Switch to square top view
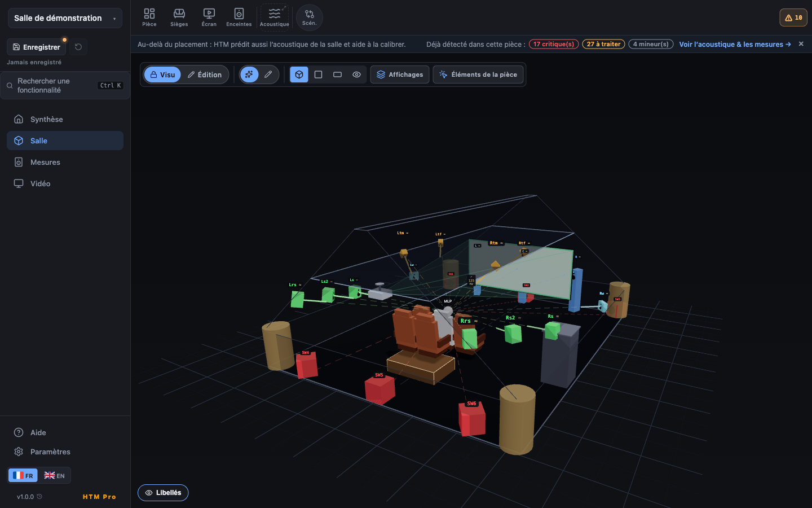Screen dimensions: 812x508 pyautogui.click(x=319, y=75)
